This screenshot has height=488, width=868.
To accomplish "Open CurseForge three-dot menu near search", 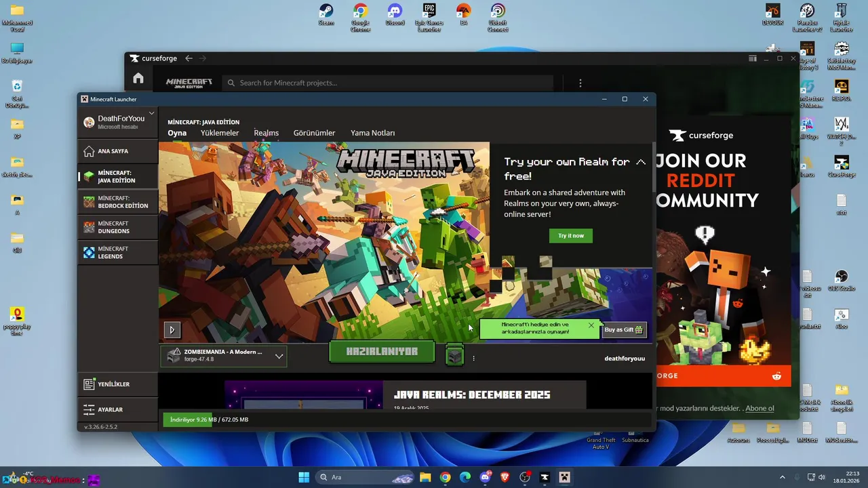I will 580,83.
